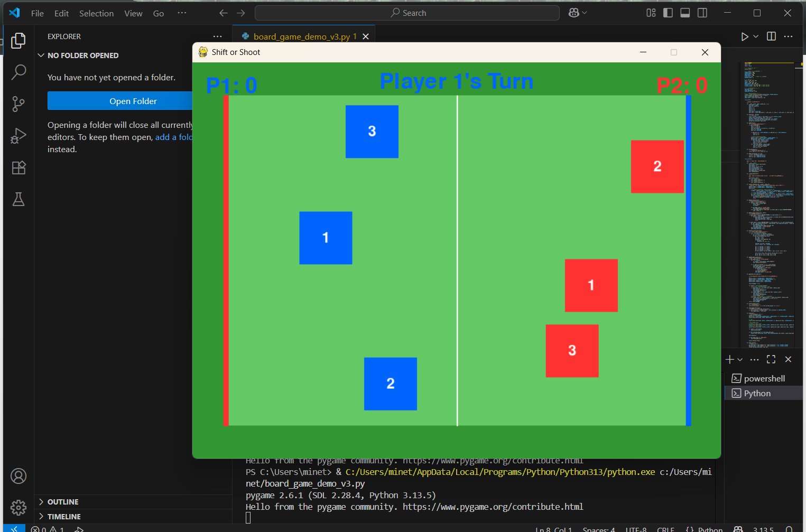Go forward with the right arrow
Viewport: 806px width, 532px height.
coord(241,13)
